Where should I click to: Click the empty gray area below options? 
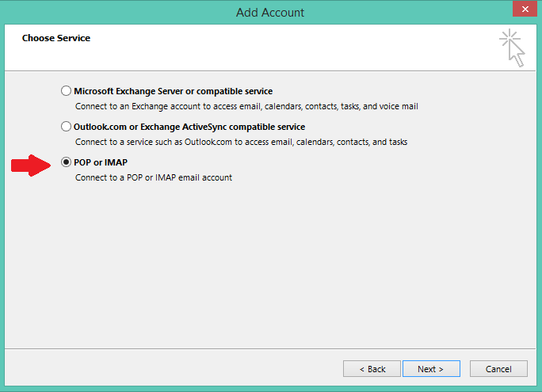point(270,266)
